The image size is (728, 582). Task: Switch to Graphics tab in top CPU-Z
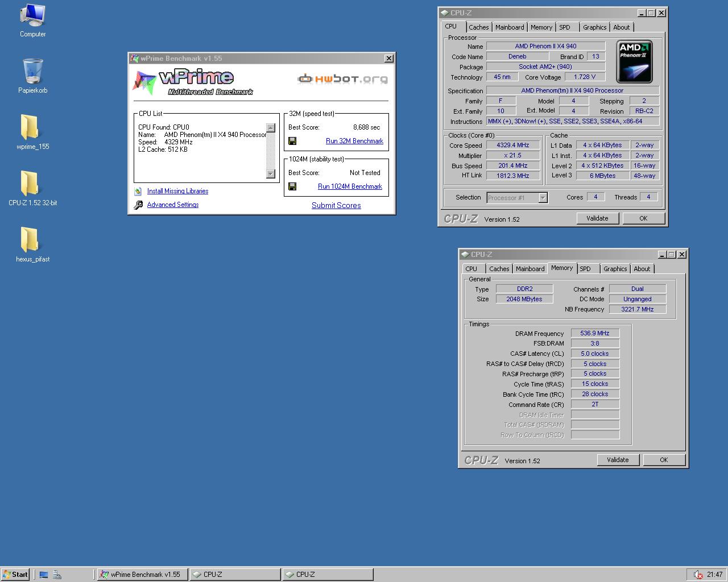click(595, 27)
